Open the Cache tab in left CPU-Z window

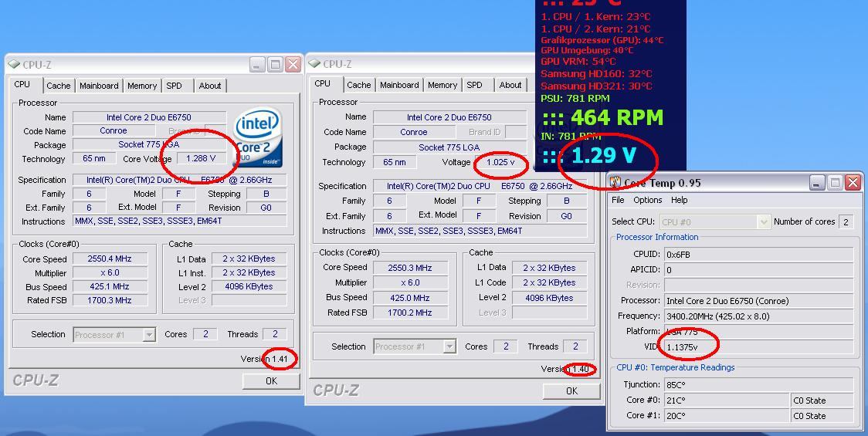point(58,86)
